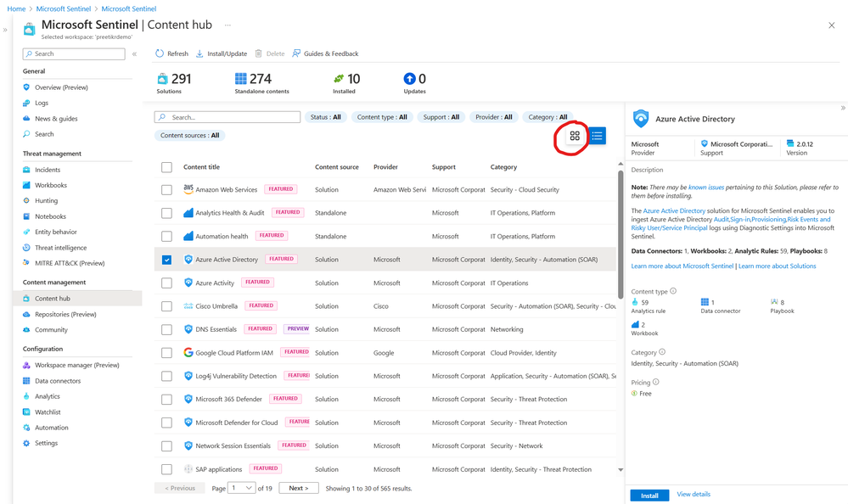
Task: Click the Community sidebar icon
Action: coord(26,330)
